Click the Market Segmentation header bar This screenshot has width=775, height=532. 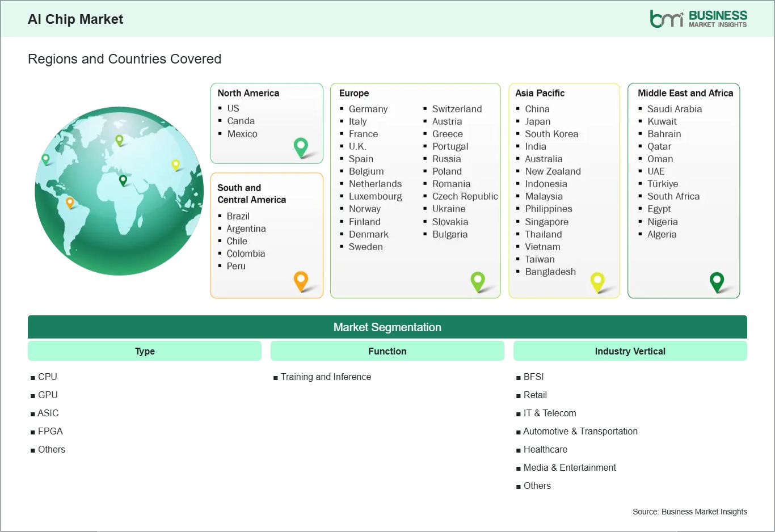(387, 327)
